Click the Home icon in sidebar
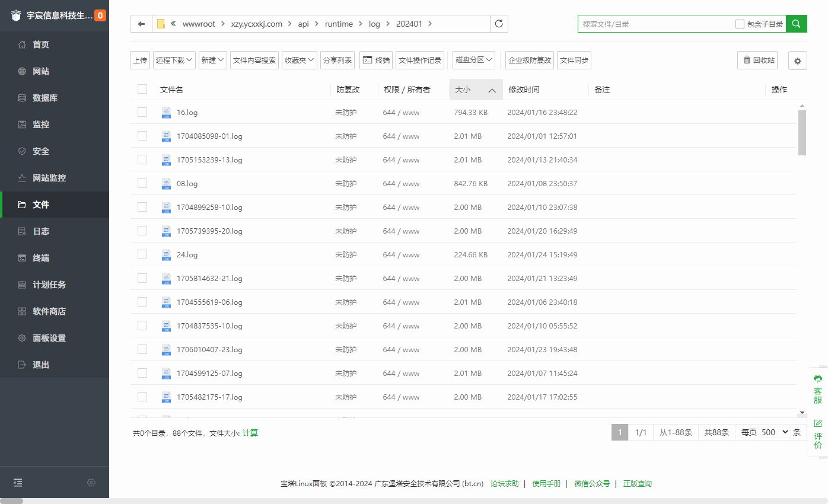Screen dimensions: 828x504 click(22, 44)
